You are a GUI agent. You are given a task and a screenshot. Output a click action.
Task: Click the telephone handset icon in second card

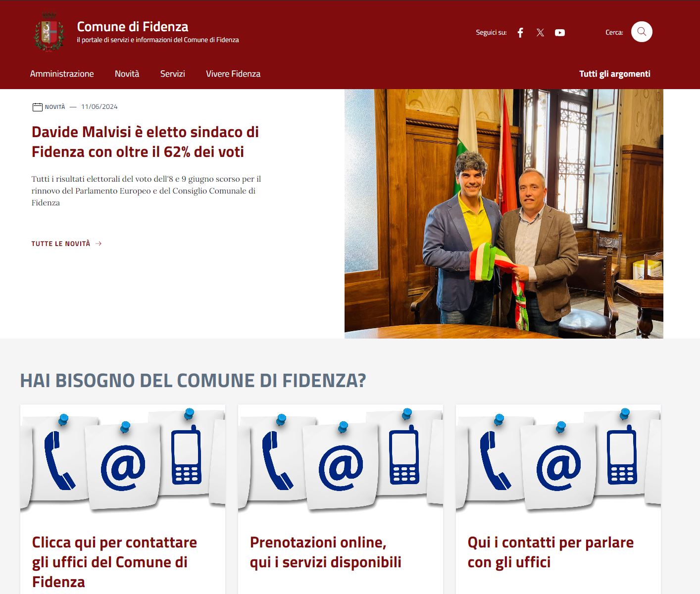pos(277,460)
